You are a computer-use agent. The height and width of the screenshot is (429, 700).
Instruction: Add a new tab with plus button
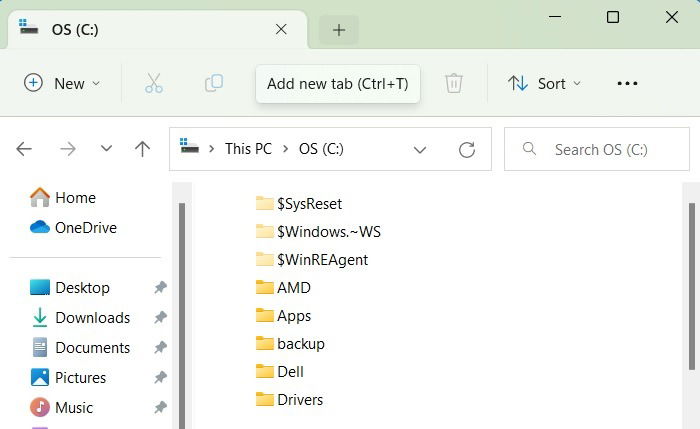(x=339, y=30)
